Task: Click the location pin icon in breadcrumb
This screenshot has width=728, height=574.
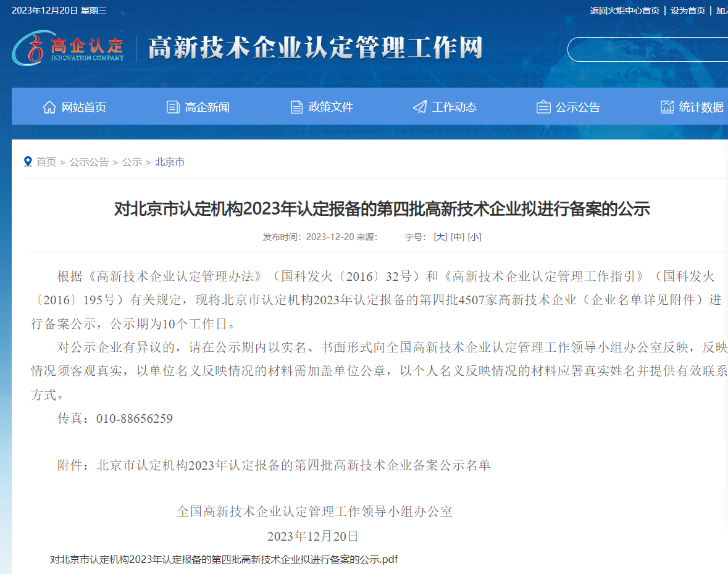Action: pyautogui.click(x=28, y=162)
